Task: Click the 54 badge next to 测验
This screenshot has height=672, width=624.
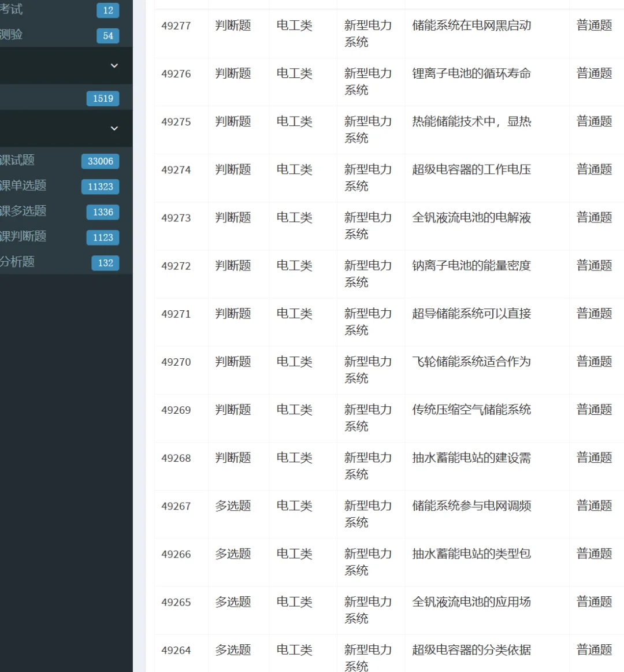Action: [x=107, y=35]
